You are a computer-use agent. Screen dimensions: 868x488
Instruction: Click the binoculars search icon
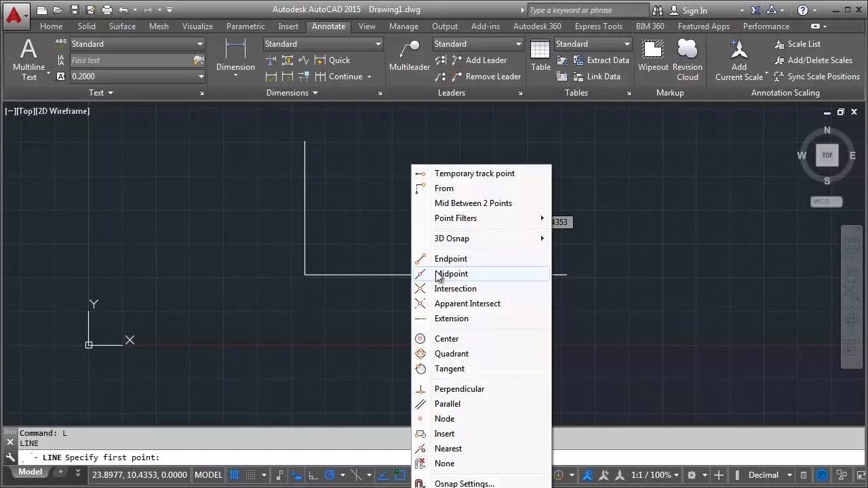pyautogui.click(x=658, y=10)
